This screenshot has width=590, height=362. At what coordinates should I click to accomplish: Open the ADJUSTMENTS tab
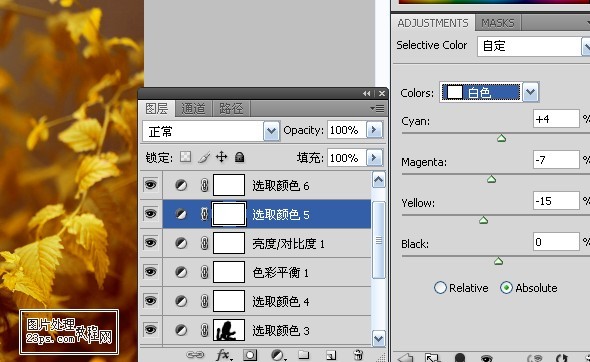pos(433,23)
